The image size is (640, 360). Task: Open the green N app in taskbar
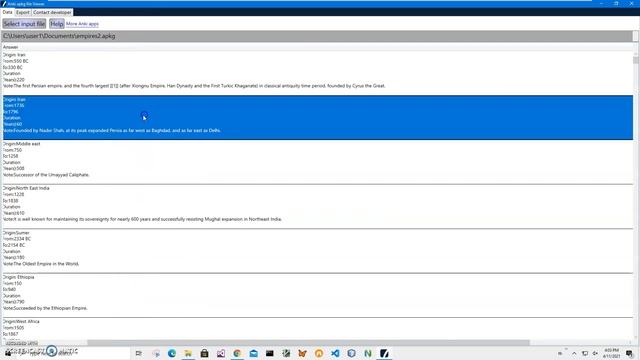[x=368, y=353]
